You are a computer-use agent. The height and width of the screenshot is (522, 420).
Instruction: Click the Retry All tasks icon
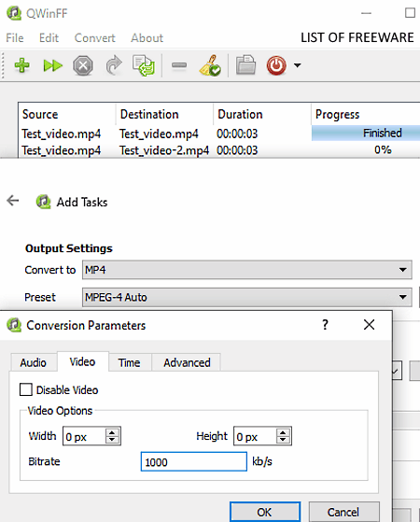pyautogui.click(x=144, y=65)
